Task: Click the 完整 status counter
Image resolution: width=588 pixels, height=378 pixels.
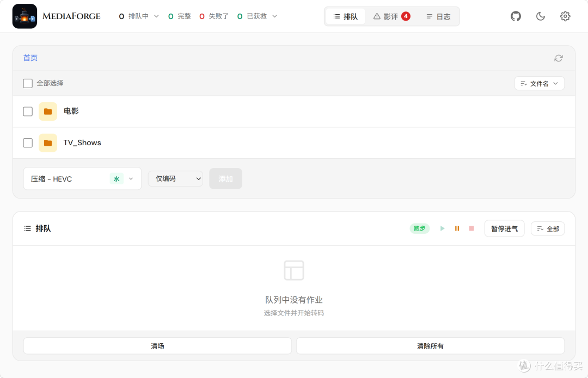Action: coord(180,16)
